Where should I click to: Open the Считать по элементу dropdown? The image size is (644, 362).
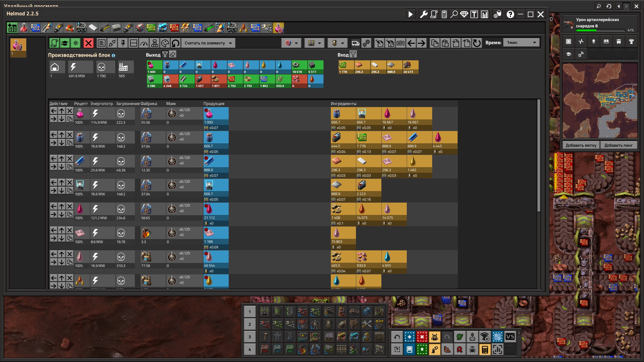[x=208, y=43]
